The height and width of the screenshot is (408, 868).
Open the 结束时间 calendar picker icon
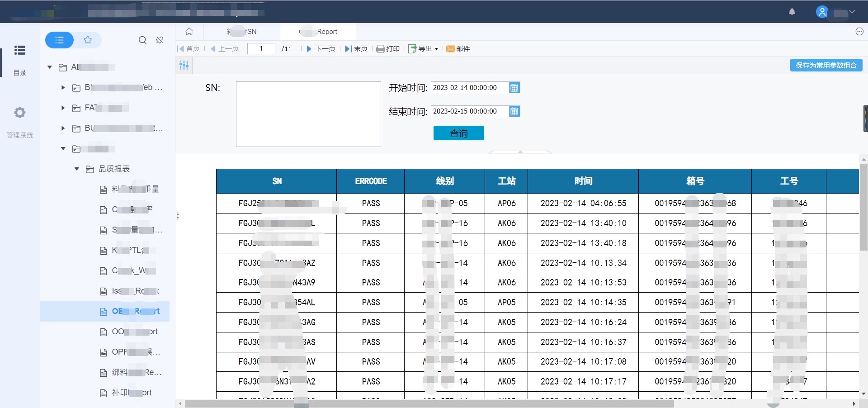coord(514,111)
